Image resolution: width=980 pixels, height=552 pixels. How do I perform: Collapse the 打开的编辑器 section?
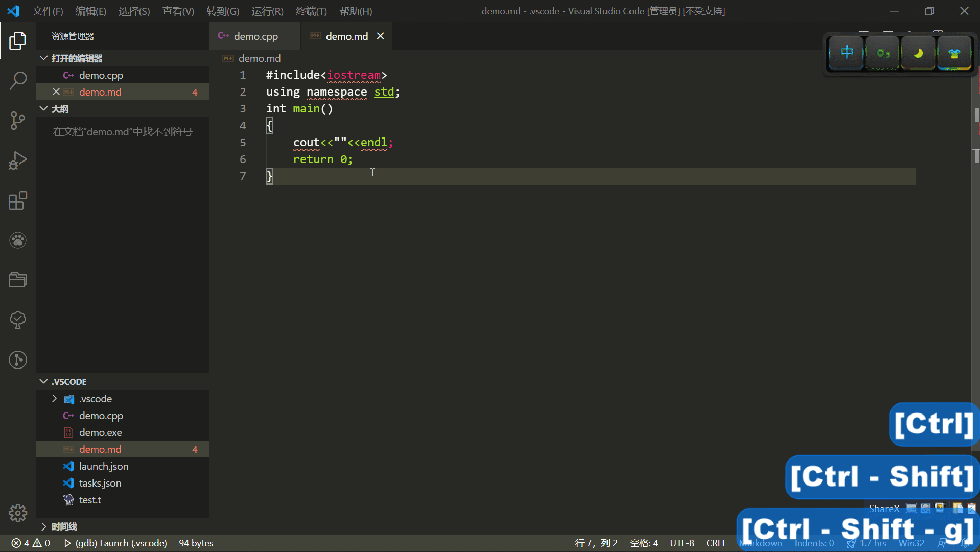click(43, 58)
